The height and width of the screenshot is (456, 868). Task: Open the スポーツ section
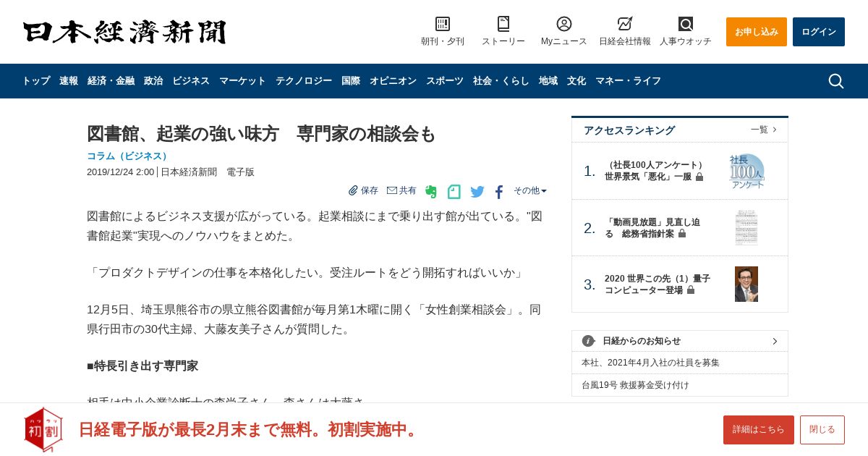pyautogui.click(x=445, y=81)
